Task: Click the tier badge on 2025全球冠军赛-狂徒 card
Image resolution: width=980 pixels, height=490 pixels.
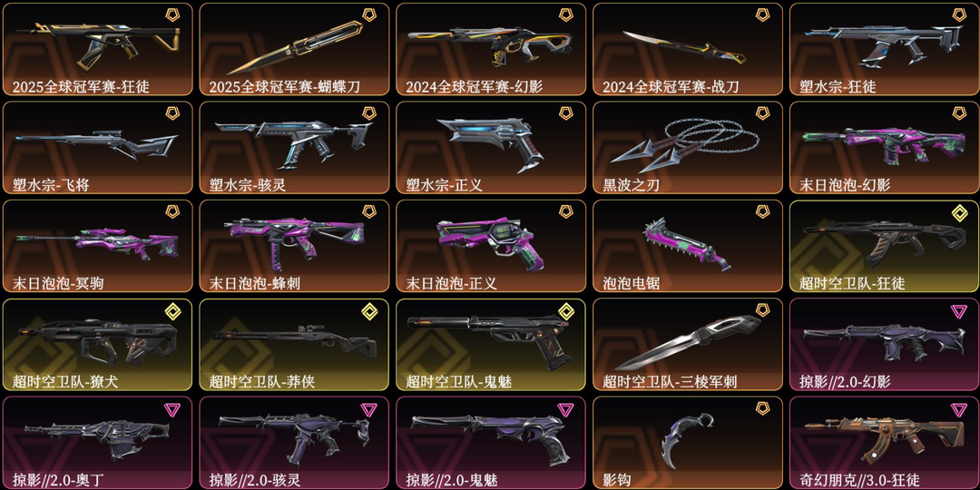Action: click(x=173, y=15)
